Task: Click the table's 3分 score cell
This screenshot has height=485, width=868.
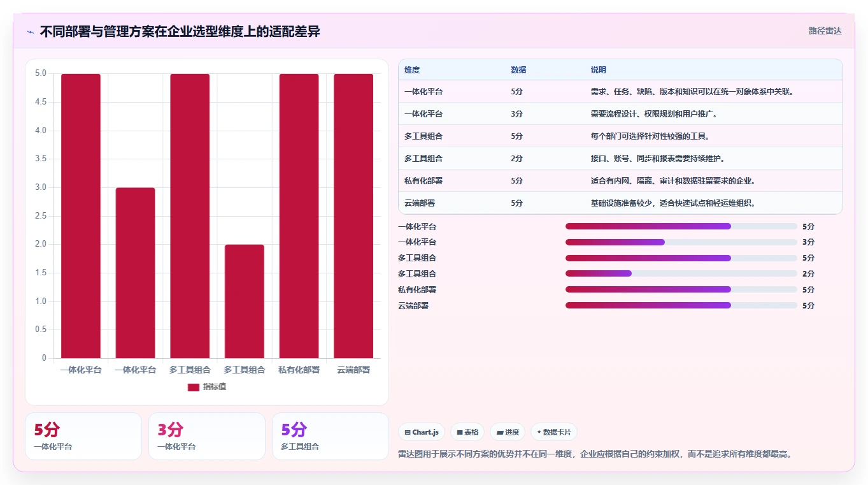Action: (516, 114)
